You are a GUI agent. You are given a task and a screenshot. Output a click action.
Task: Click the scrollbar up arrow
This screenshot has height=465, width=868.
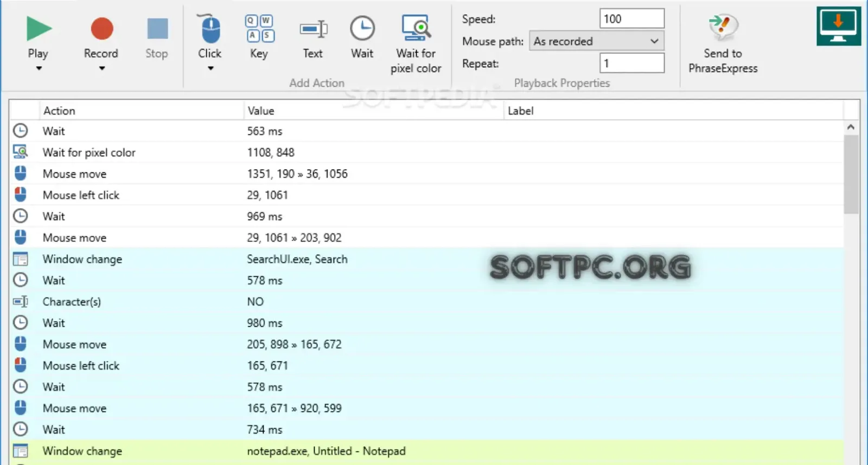[851, 127]
